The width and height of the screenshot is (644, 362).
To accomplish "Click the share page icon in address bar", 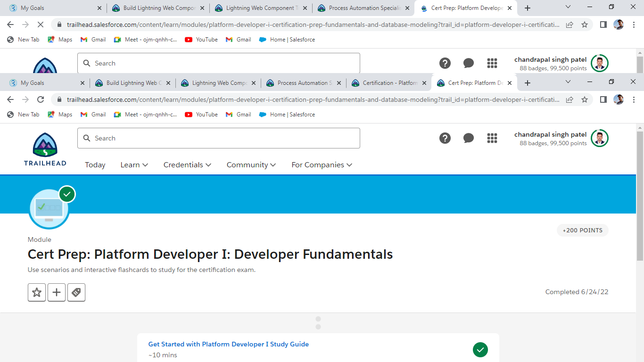I will [570, 99].
